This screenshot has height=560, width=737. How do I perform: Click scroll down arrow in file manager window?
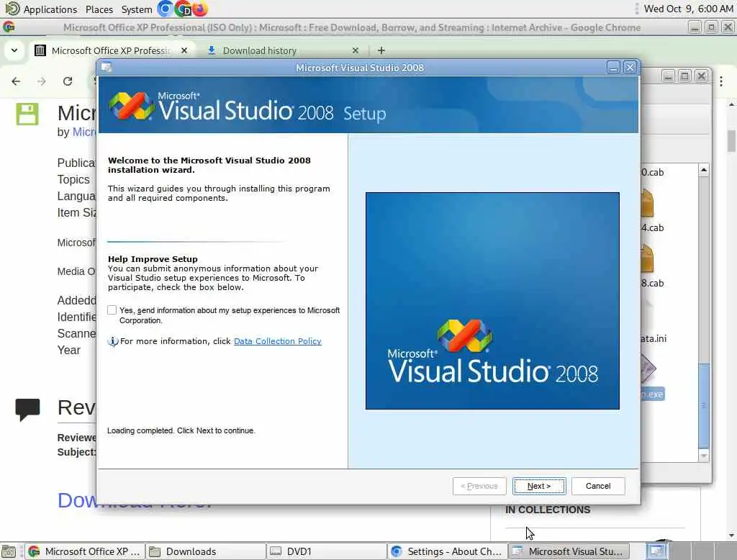pos(704,456)
